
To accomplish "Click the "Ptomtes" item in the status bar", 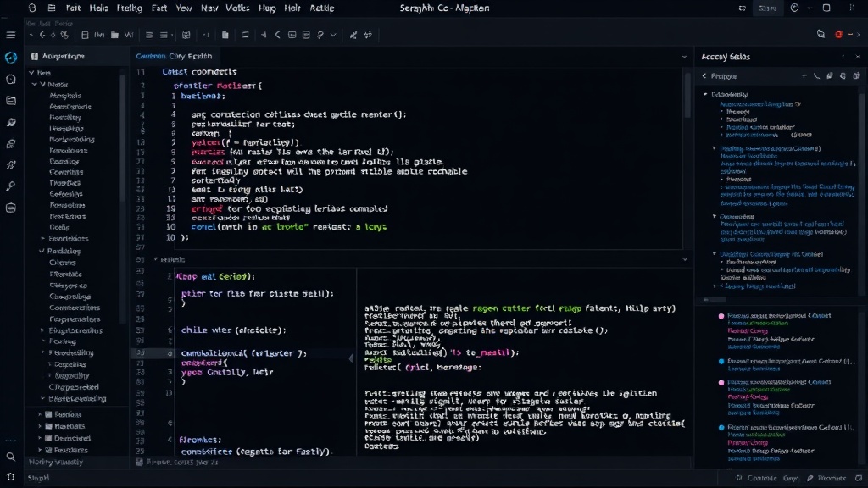I will 826,478.
